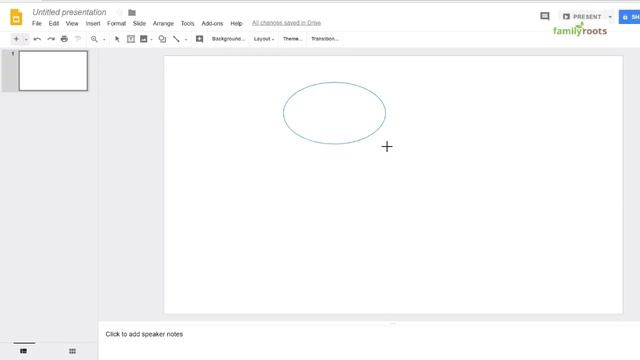Screen dimensions: 640x360
Task: Redo the last action
Action: [x=51, y=39]
